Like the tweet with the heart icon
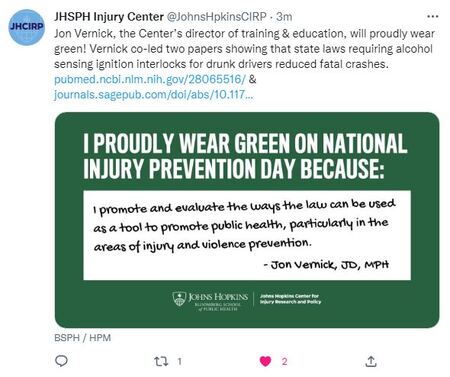Screen dimensions: 450x377 click(265, 361)
